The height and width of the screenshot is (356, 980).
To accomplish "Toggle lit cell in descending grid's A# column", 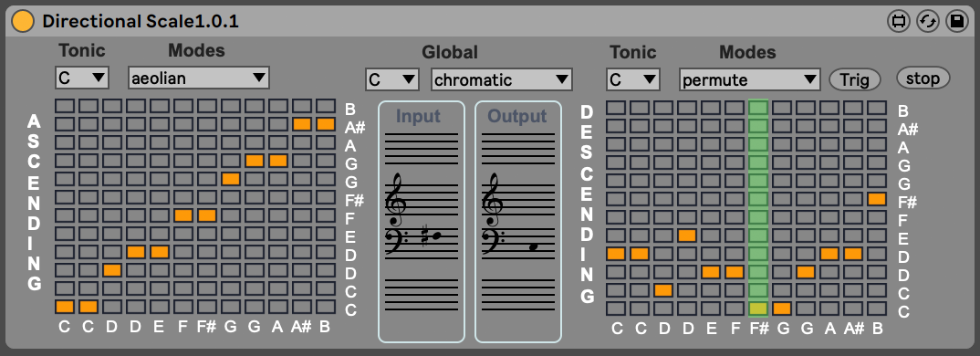I will (853, 254).
